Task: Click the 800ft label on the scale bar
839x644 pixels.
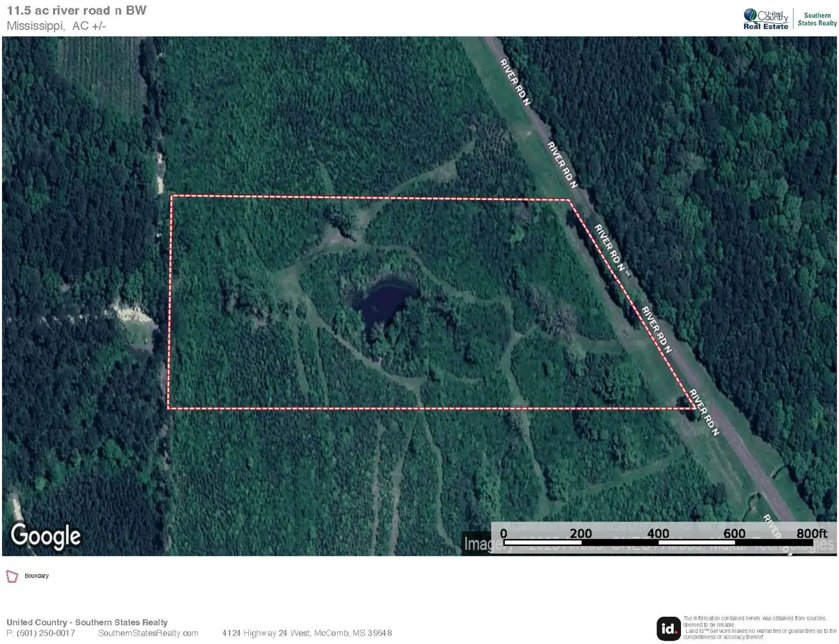Action: [x=810, y=533]
